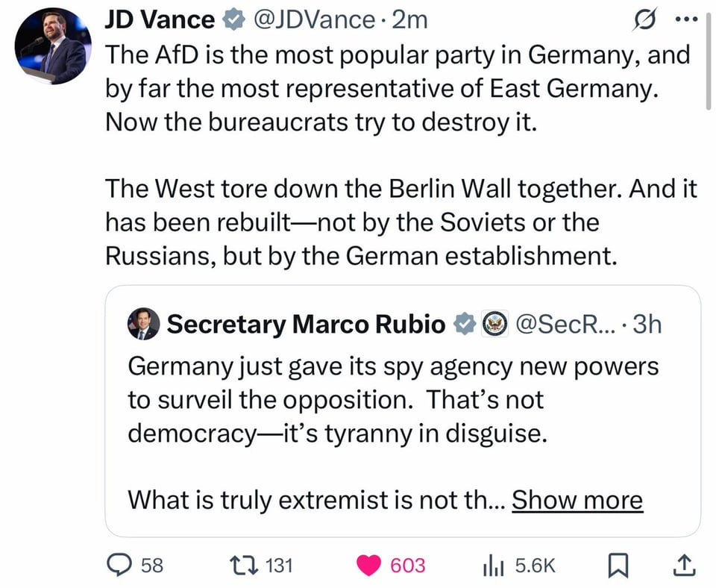Open the JD Vance display name link
Viewport: 716px width, 588px height.
coord(160,20)
